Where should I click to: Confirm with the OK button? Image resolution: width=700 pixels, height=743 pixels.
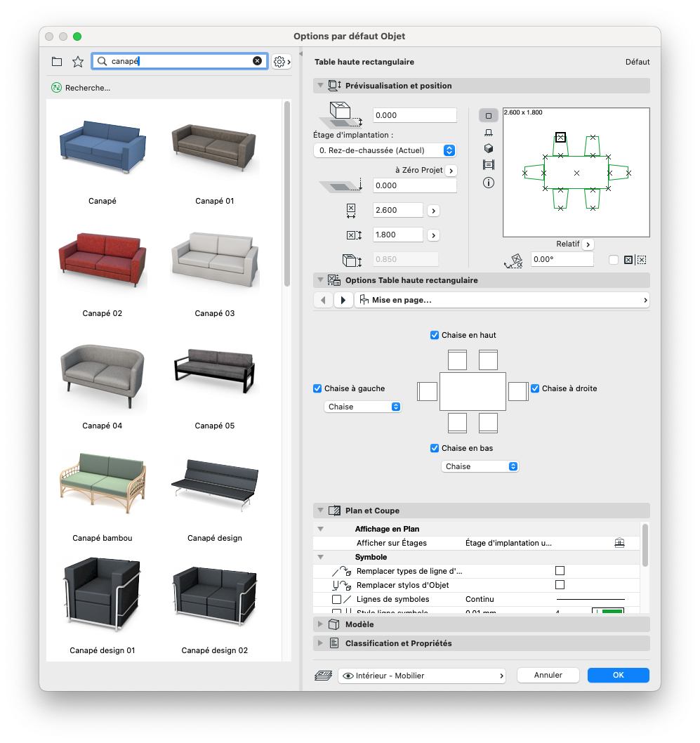[x=618, y=676]
